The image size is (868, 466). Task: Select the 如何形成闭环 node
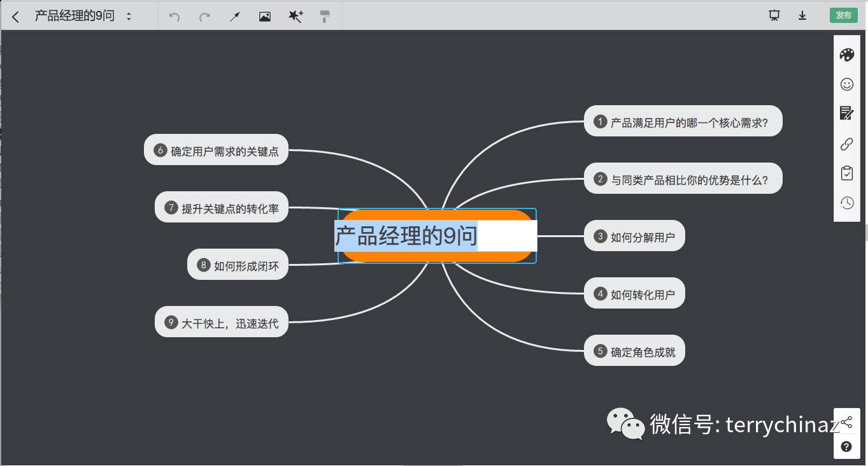click(x=238, y=265)
